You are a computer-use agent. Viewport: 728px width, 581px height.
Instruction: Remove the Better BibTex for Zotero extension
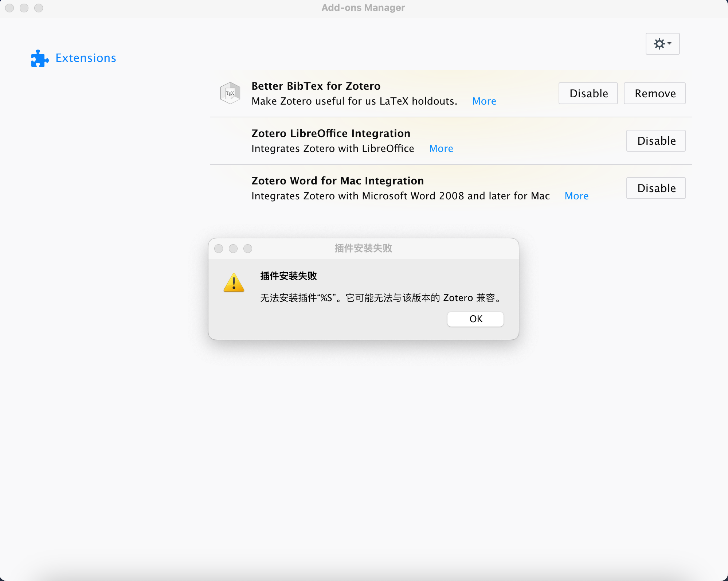654,93
